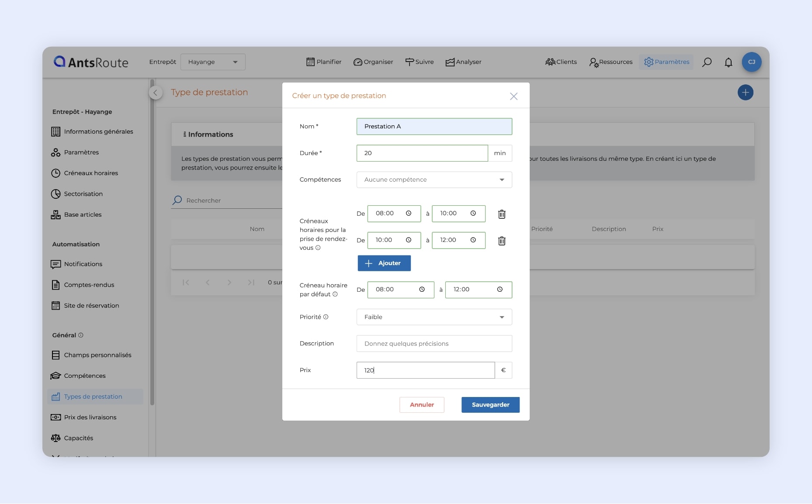Viewport: 812px width, 504px height.
Task: Save the prestation with Sauvegarder
Action: pos(490,405)
